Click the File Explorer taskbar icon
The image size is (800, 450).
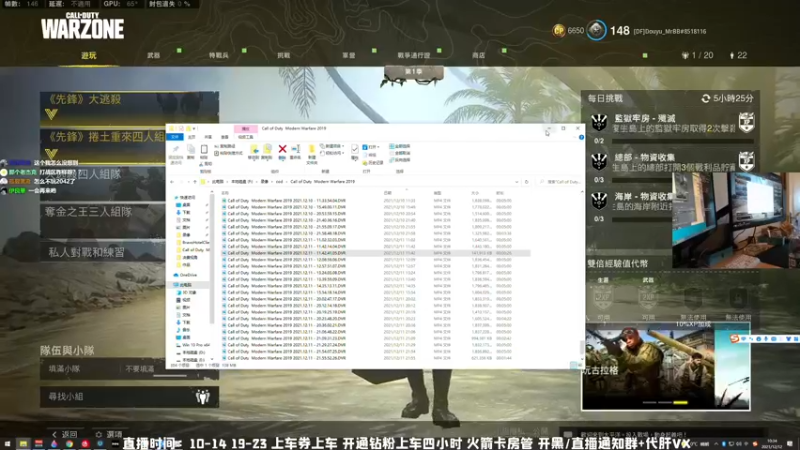tap(23, 444)
